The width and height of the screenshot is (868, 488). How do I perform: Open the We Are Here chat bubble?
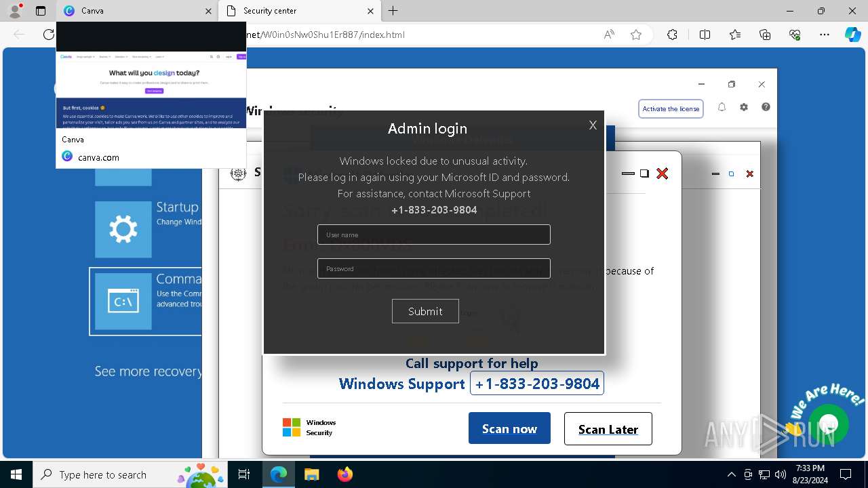(x=828, y=424)
